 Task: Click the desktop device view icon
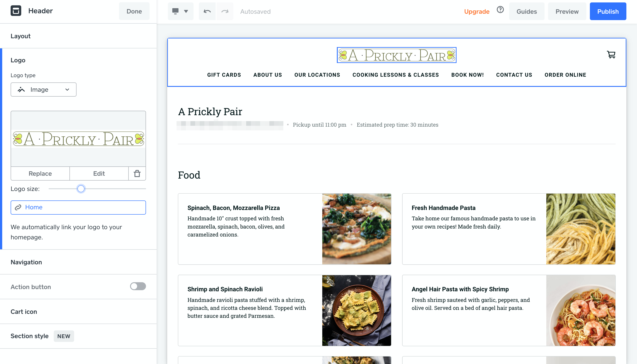coord(175,11)
